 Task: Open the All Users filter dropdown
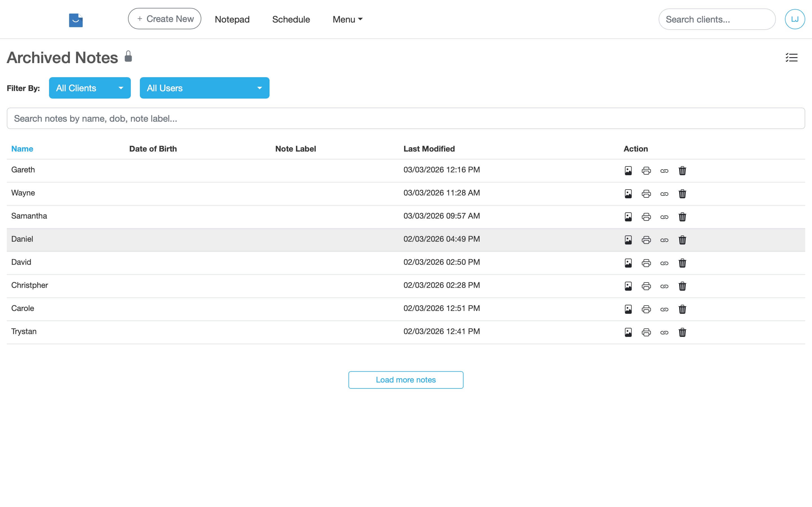coord(204,88)
